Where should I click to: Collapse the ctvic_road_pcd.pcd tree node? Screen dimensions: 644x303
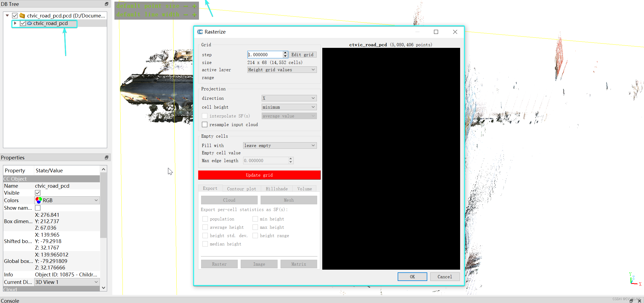pos(7,15)
